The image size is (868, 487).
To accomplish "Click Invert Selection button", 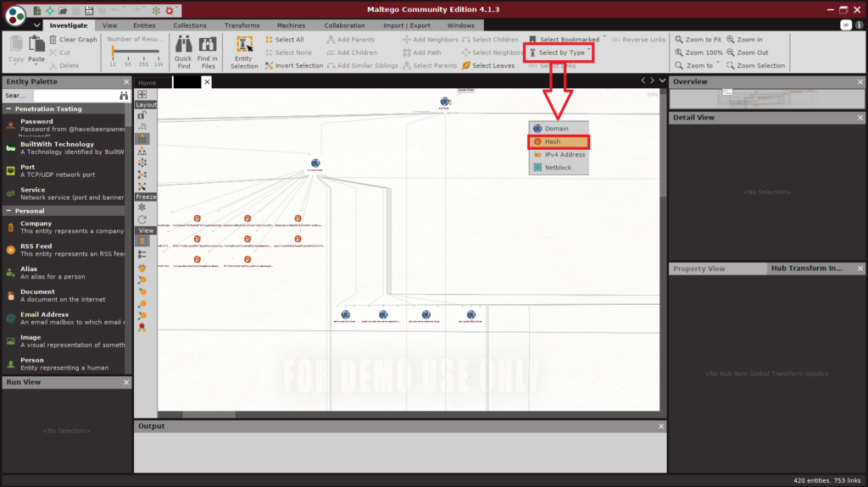I will 293,65.
